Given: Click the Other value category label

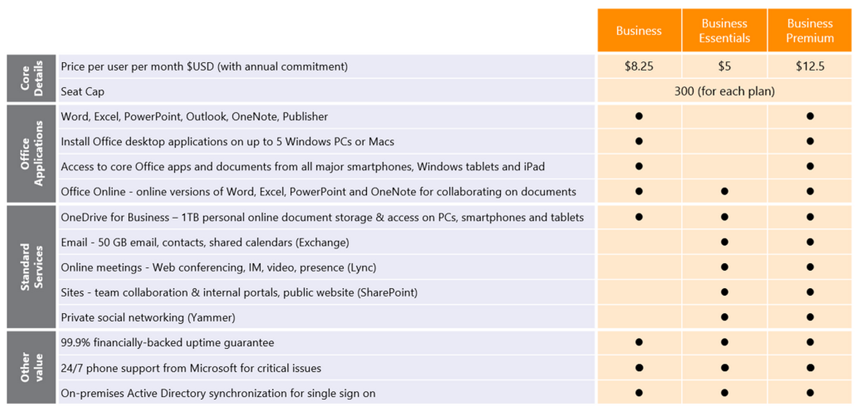Looking at the screenshot, I should [31, 367].
